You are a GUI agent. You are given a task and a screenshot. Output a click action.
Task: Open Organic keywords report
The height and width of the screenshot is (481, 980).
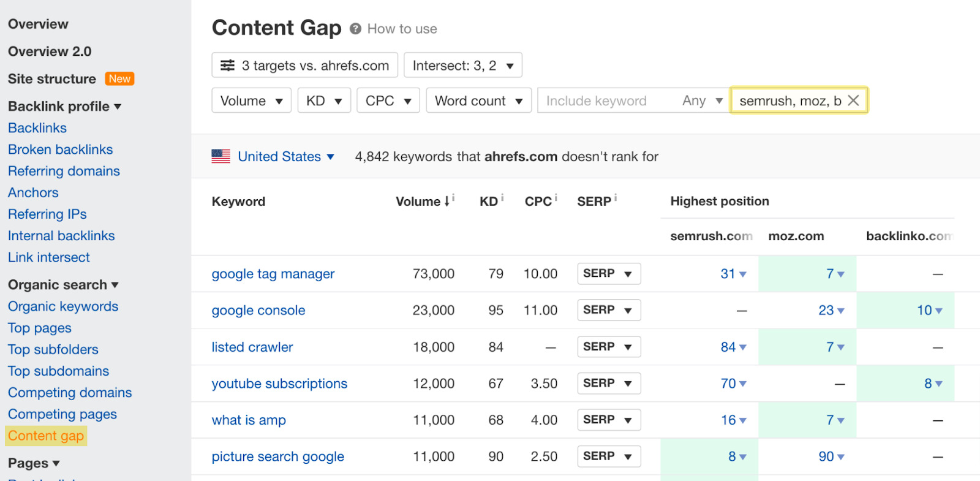point(63,306)
